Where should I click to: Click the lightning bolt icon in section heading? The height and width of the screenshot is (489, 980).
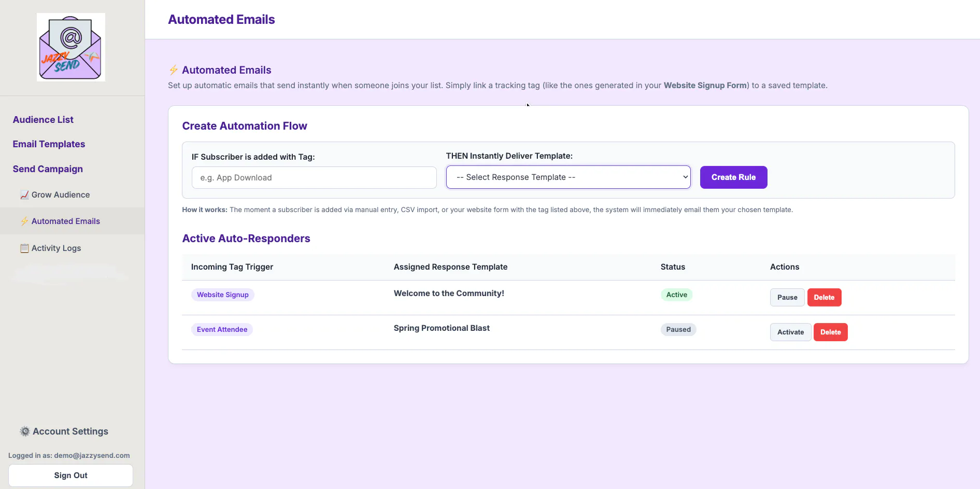(174, 70)
